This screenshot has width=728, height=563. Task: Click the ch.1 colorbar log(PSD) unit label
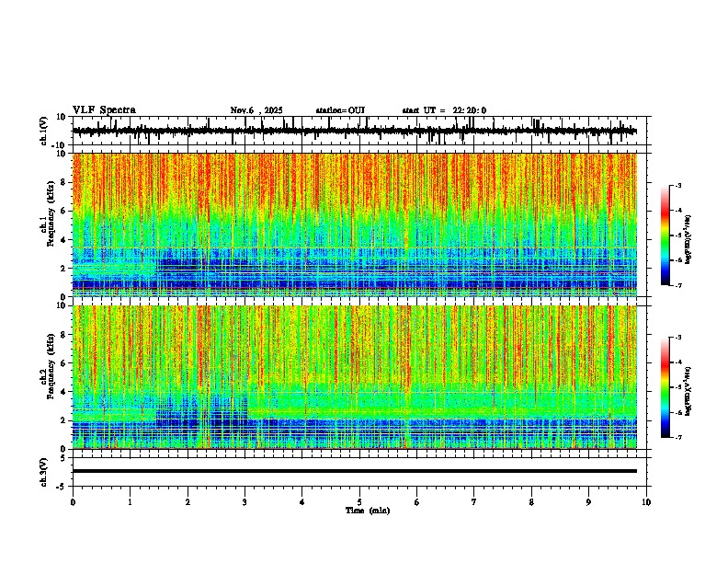pos(688,240)
